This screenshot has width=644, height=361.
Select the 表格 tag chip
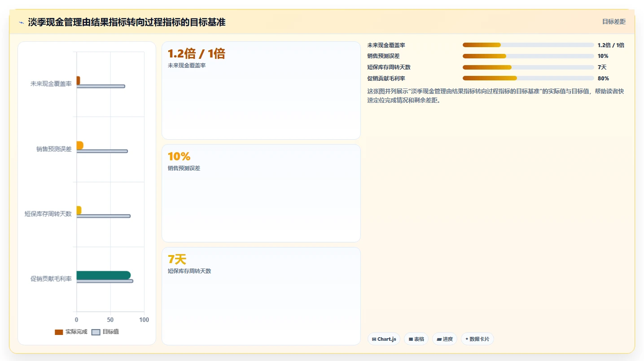416,339
